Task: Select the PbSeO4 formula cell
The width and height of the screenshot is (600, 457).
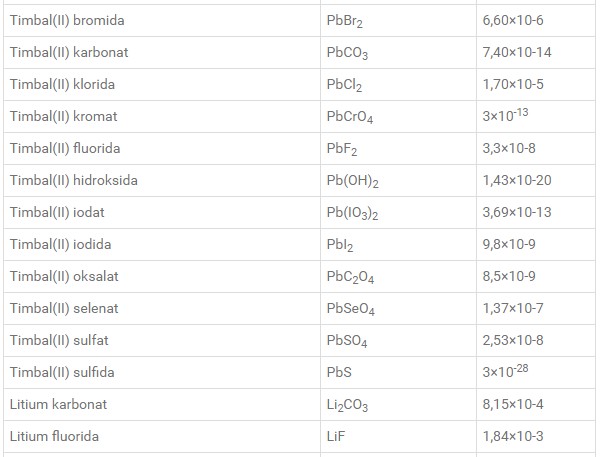Action: pos(398,309)
